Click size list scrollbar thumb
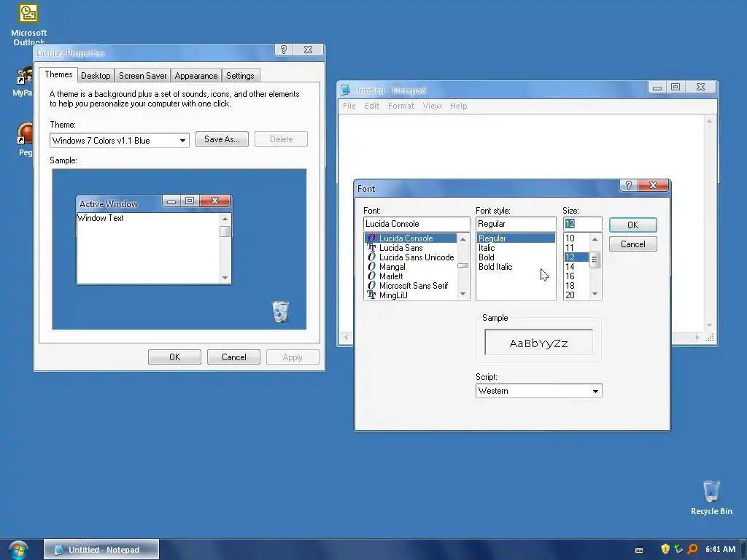747x560 pixels. click(x=595, y=260)
